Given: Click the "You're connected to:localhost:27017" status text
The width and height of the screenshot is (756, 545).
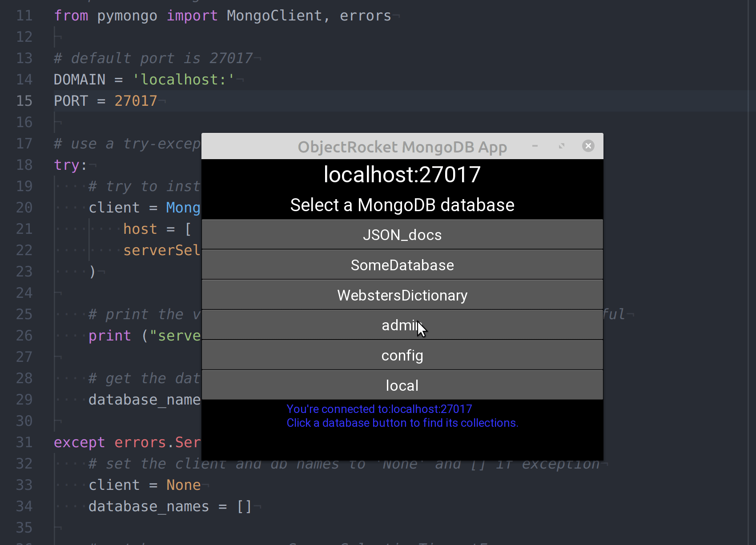Looking at the screenshot, I should tap(379, 409).
